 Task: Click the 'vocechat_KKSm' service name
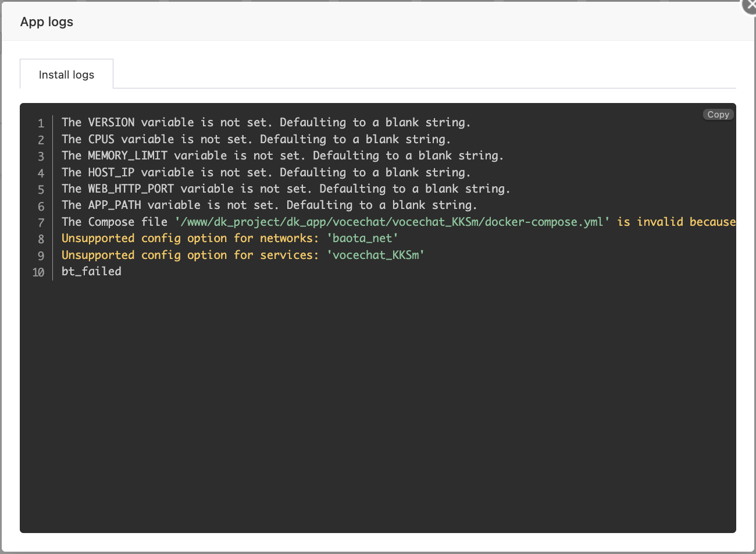point(375,255)
